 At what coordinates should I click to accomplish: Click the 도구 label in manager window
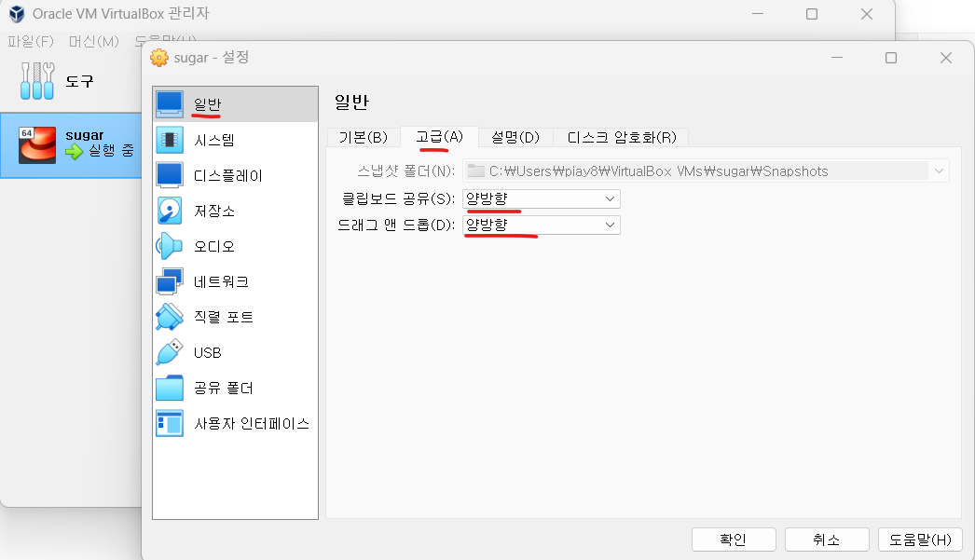(79, 81)
